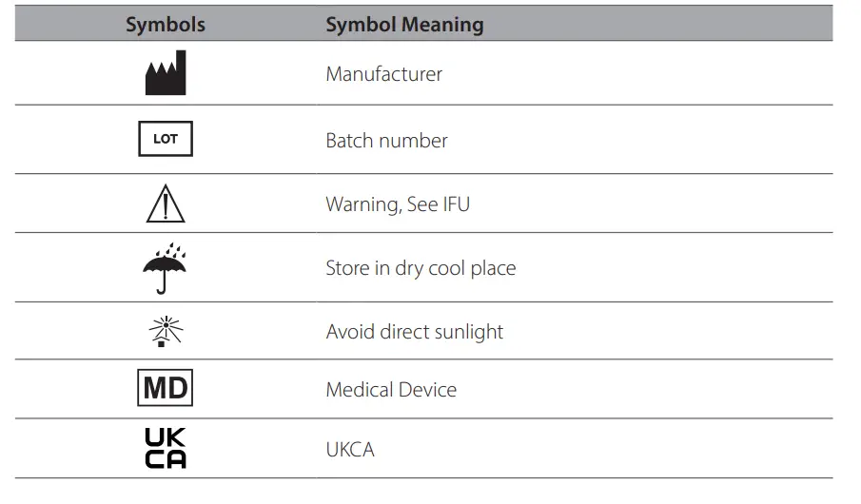Viewport: 861px width, 504px height.
Task: Click the Symbols column header
Action: 166,25
